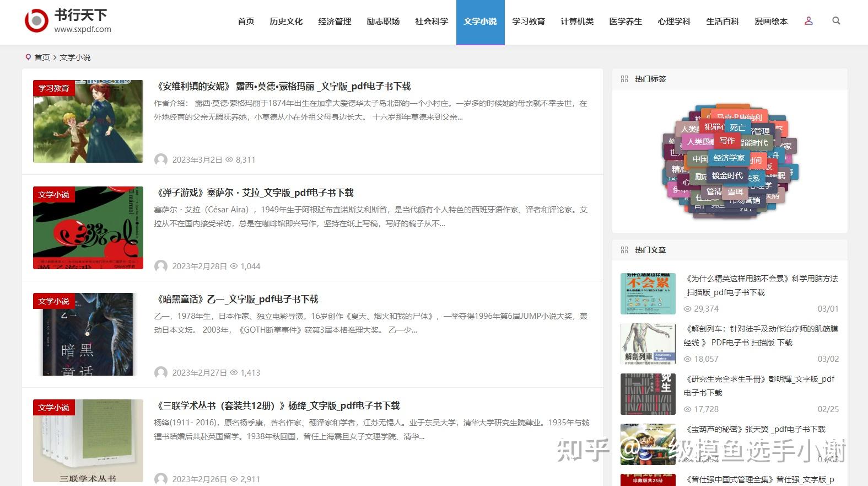The width and height of the screenshot is (868, 486).
Task: Select the 死亡 tag in tag cloud
Action: click(737, 127)
